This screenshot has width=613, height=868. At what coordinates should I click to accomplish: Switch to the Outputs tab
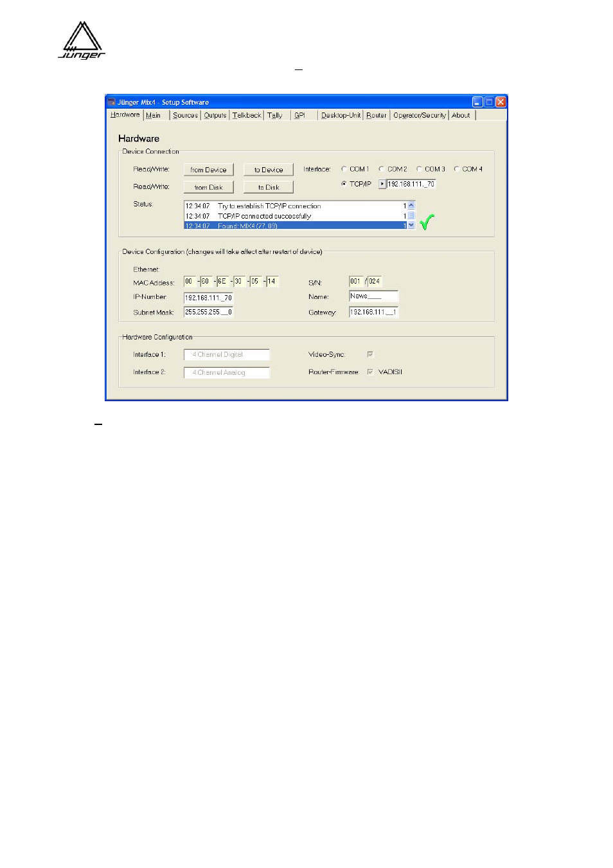[215, 115]
